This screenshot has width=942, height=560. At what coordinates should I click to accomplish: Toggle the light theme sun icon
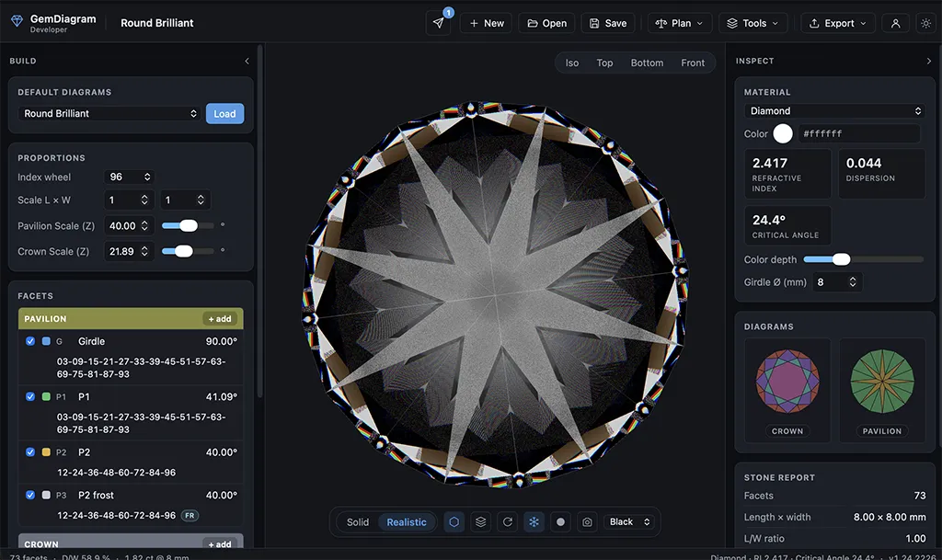point(925,23)
